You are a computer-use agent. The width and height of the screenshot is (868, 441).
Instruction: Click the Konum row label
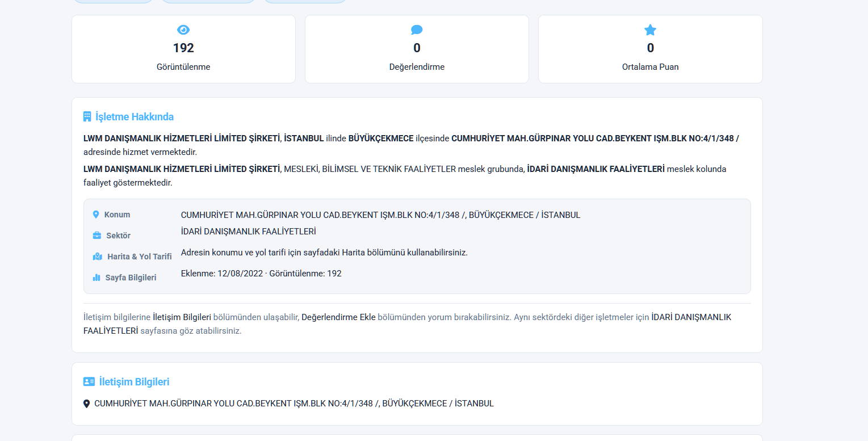click(117, 215)
